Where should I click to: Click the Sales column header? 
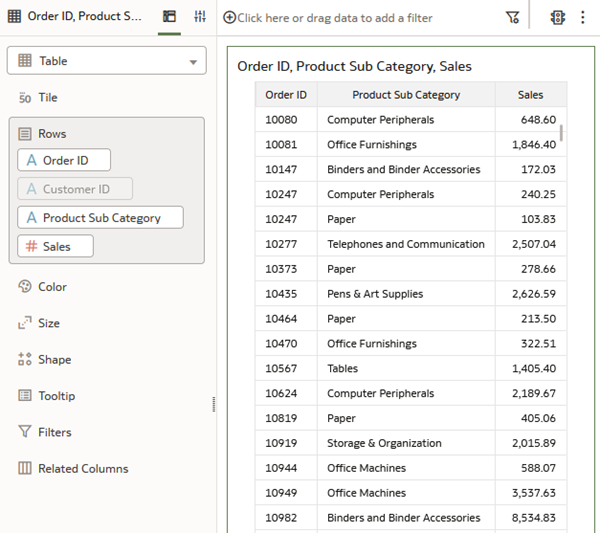(530, 95)
